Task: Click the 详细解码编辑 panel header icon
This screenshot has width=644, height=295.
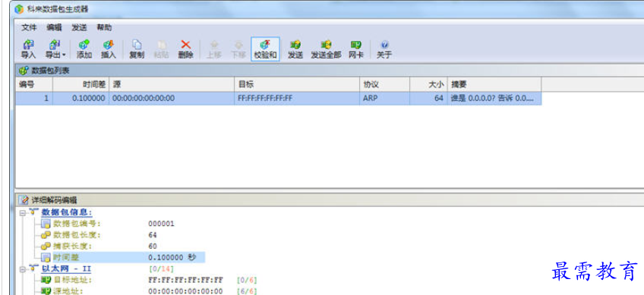Action: pyautogui.click(x=24, y=200)
